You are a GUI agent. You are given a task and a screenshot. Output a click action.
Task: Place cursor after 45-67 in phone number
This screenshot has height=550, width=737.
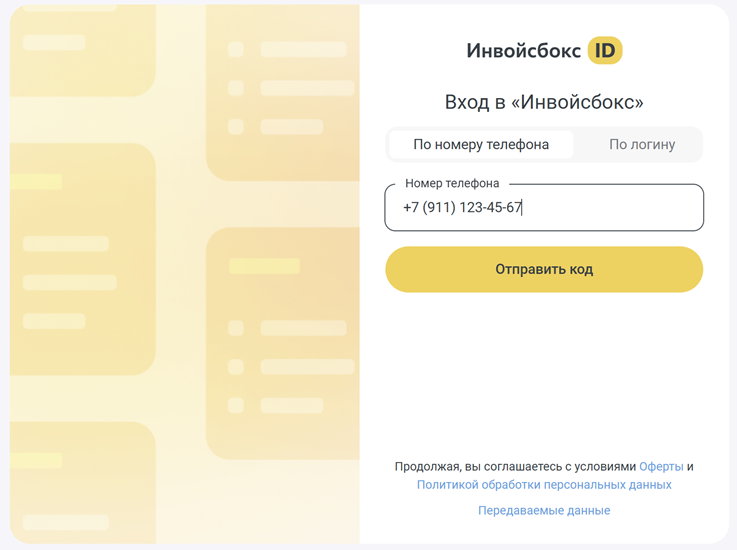[522, 207]
